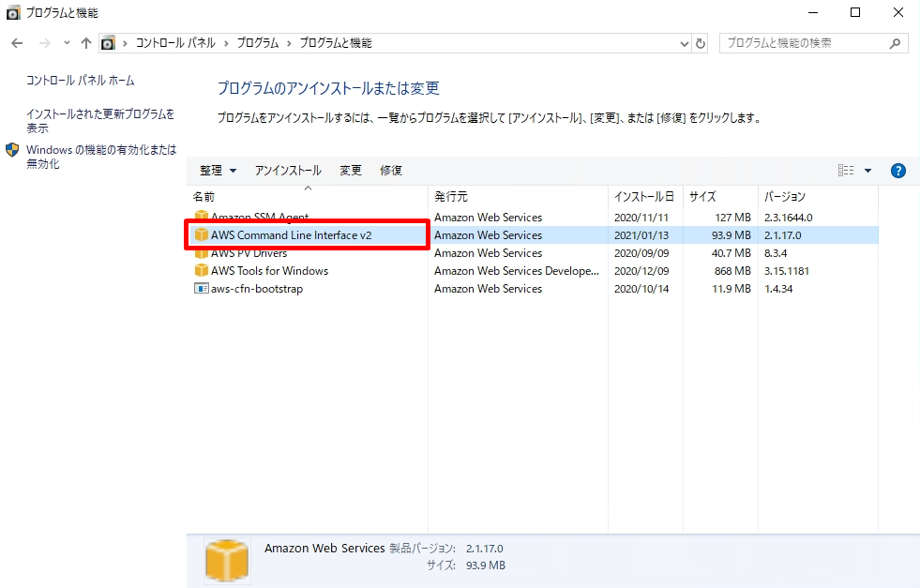Open Windows の機能の有効化または無効化 link
Image resolution: width=920 pixels, height=588 pixels.
[101, 157]
